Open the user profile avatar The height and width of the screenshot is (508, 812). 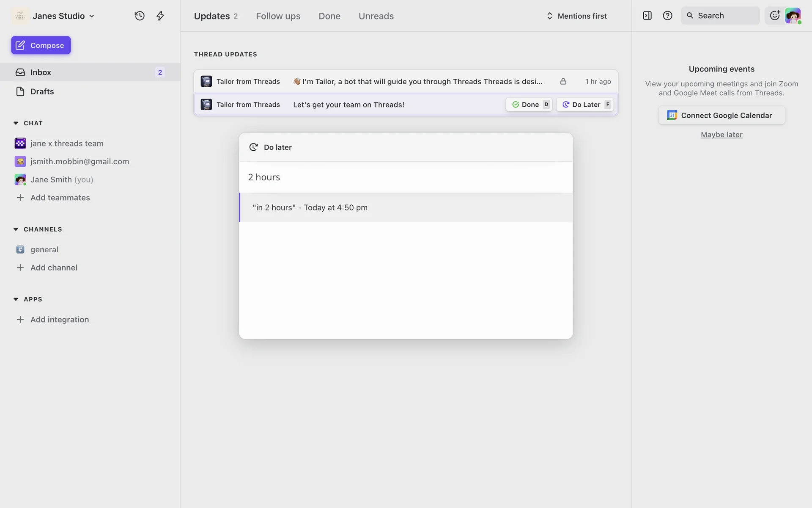click(793, 16)
